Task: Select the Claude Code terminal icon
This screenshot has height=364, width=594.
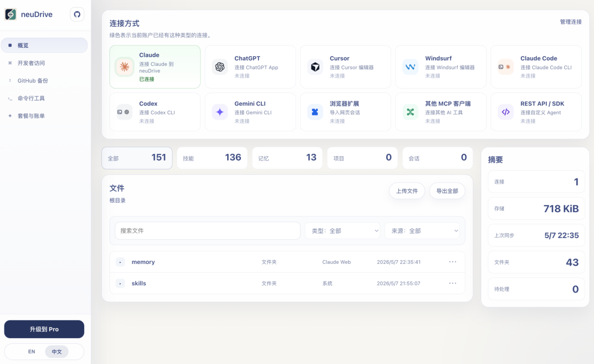Action: [506, 67]
